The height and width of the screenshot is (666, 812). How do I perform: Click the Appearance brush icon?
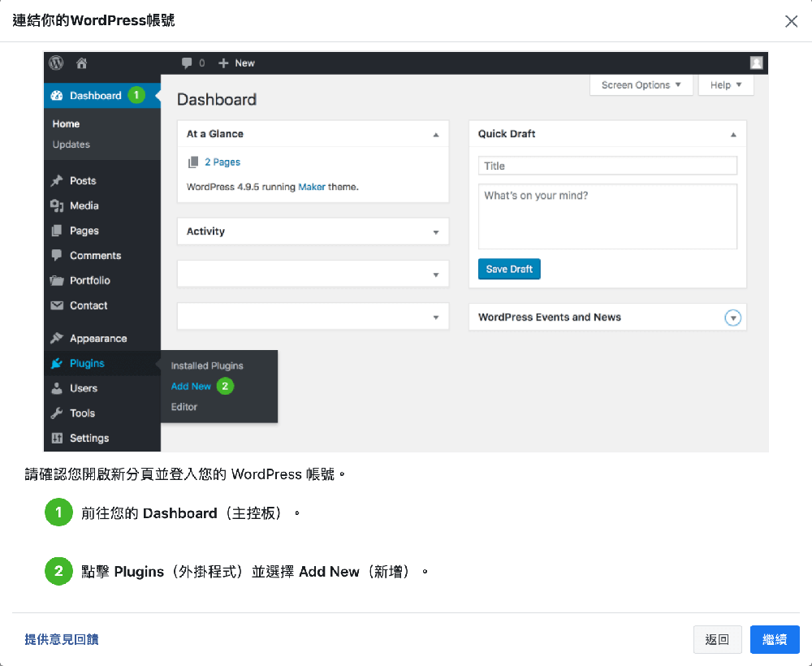point(57,338)
